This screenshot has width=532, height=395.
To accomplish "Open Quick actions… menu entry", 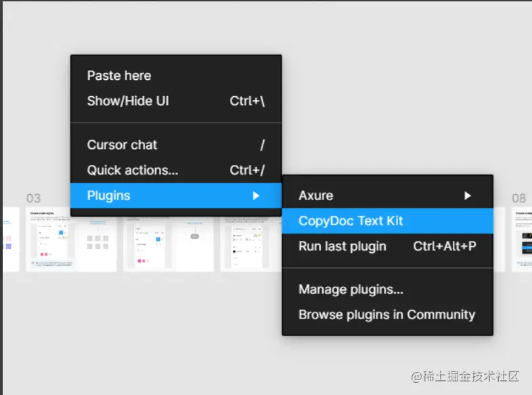I will click(x=176, y=170).
